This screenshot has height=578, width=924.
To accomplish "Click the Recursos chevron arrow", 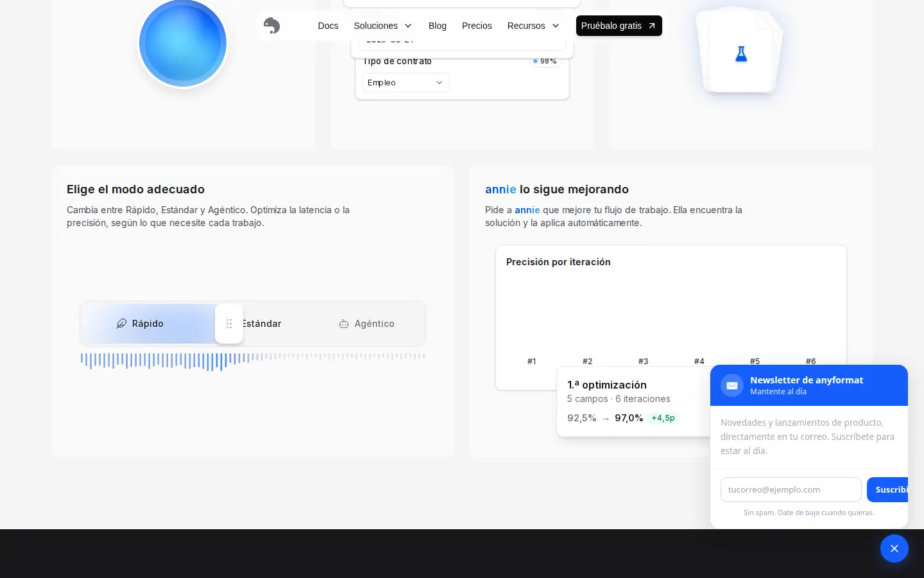I will click(x=556, y=26).
